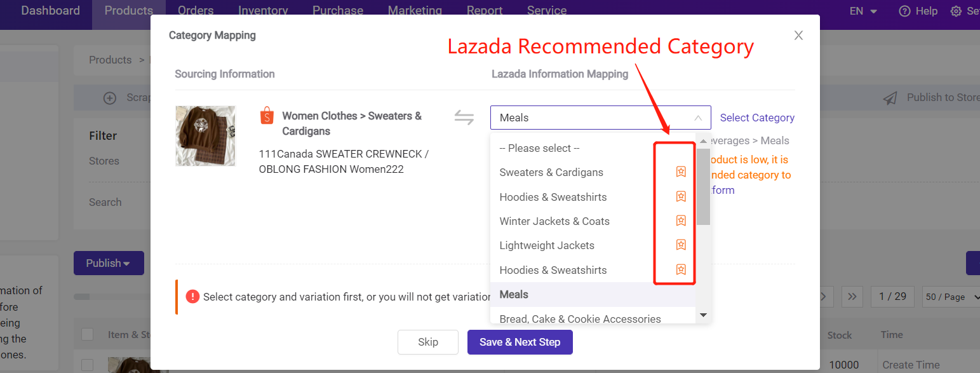Open the 50 / Page pagination dropdown
This screenshot has height=373, width=980.
point(949,297)
